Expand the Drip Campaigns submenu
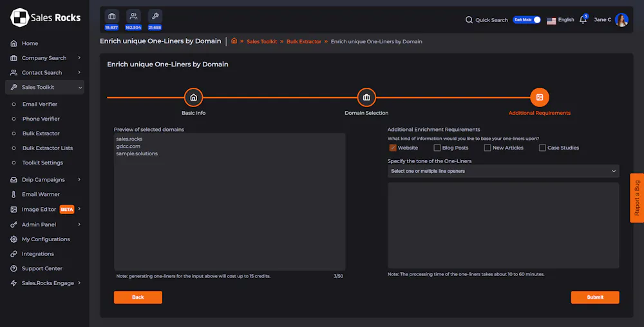Screen dimensions: 644x327 click(43, 179)
